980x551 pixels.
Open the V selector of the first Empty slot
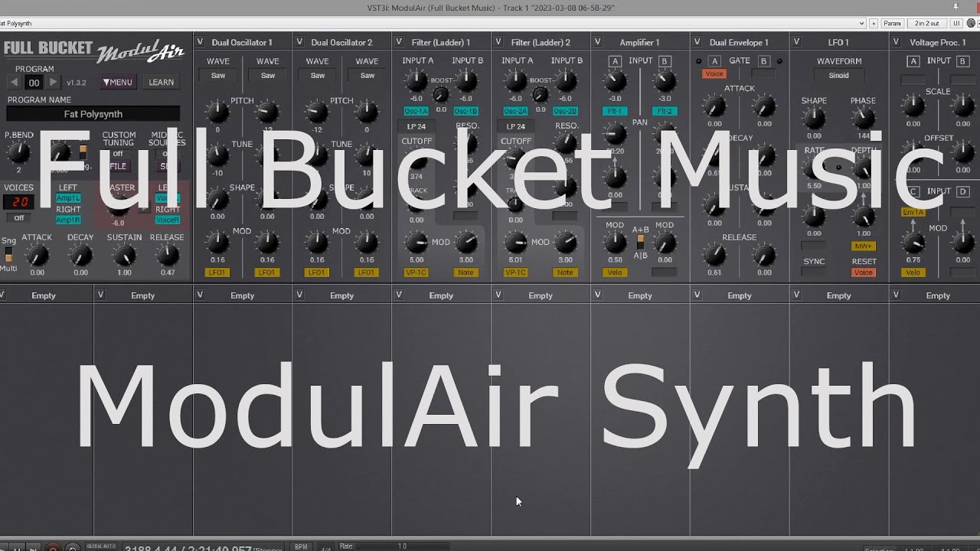[2, 295]
